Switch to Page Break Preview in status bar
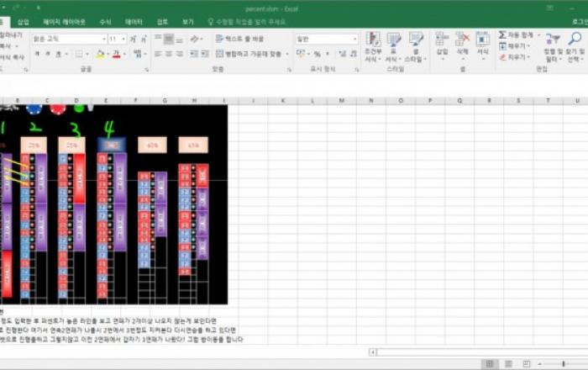This screenshot has width=588, height=370. coord(527,363)
